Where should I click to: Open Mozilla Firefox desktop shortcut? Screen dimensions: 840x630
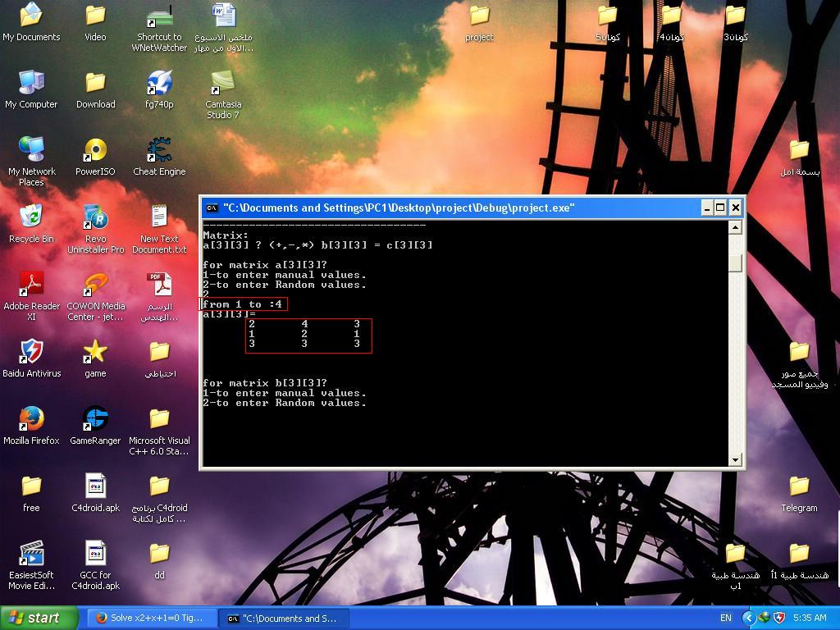tap(31, 420)
